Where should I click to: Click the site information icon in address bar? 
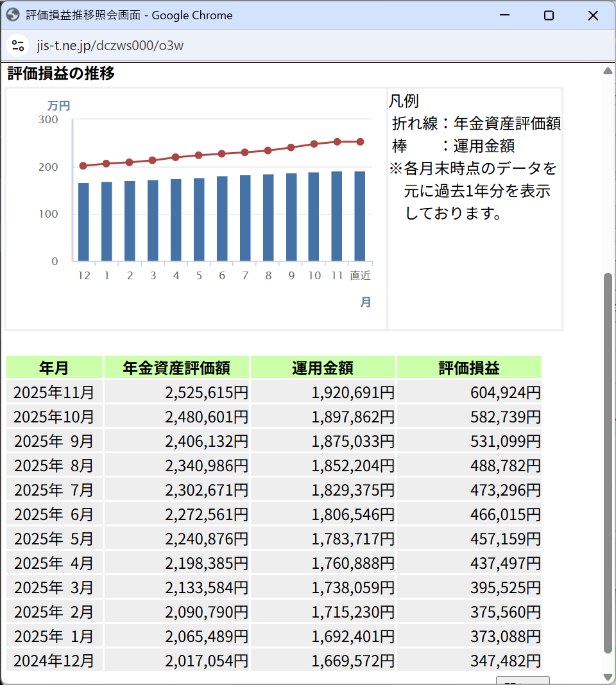coord(18,46)
